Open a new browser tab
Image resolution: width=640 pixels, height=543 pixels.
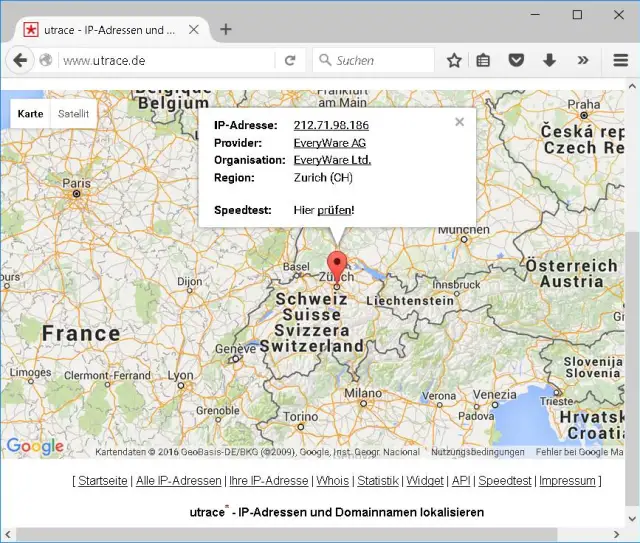click(x=226, y=29)
